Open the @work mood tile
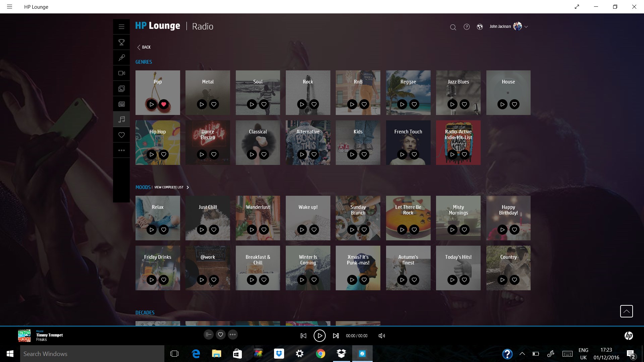 pos(208,268)
